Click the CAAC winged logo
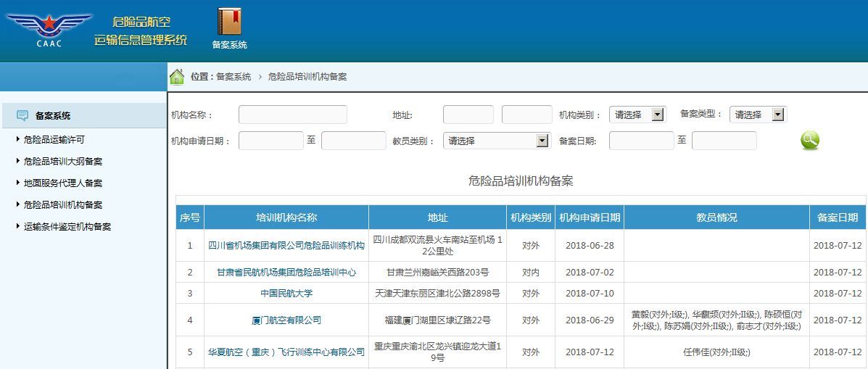Viewport: 868px width, 369px height. tap(49, 30)
